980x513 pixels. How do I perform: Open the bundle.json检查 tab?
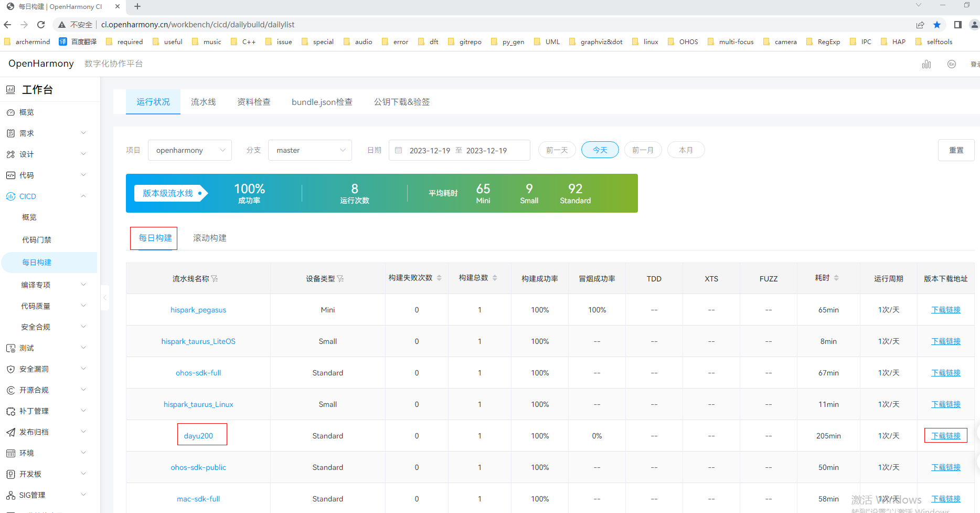point(322,102)
